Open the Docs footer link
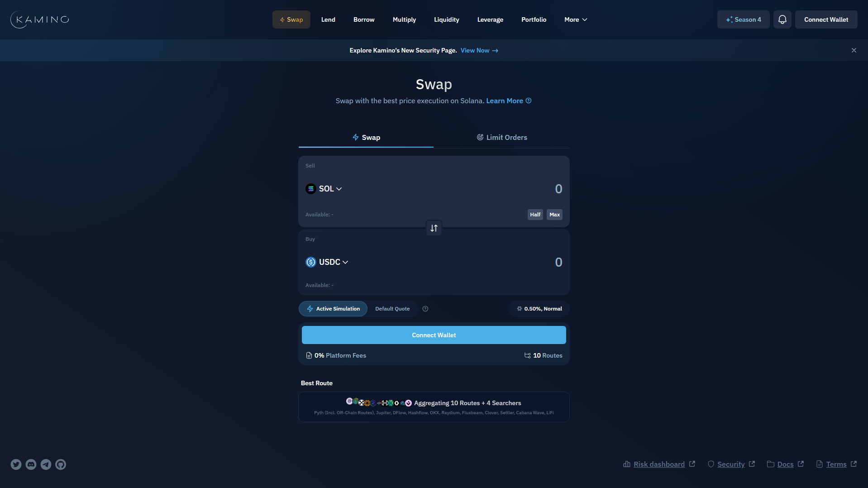 [785, 464]
